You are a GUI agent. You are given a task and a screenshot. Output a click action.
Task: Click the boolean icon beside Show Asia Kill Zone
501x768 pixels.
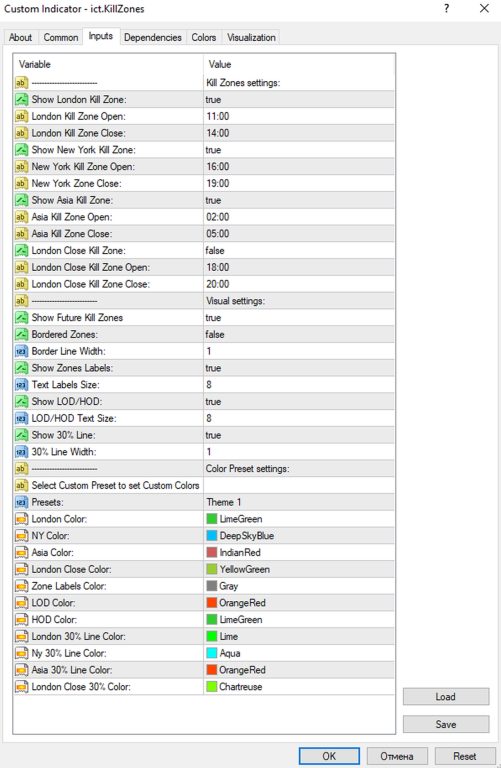pos(22,200)
